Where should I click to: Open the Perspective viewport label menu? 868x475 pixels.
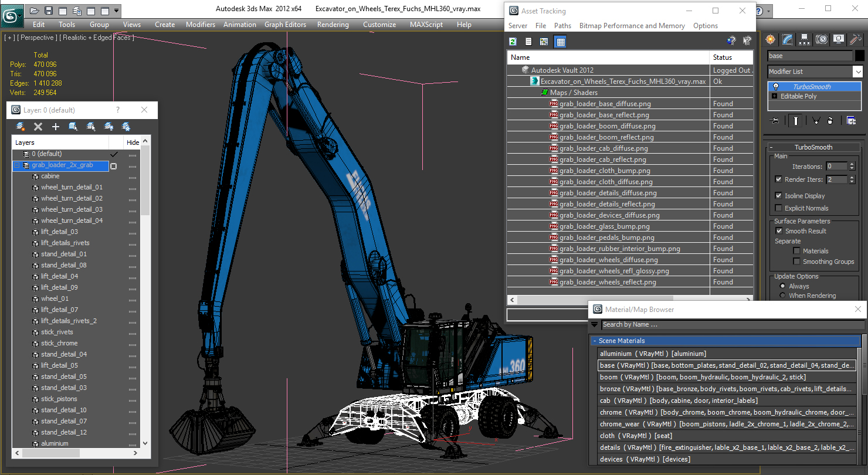(x=38, y=38)
